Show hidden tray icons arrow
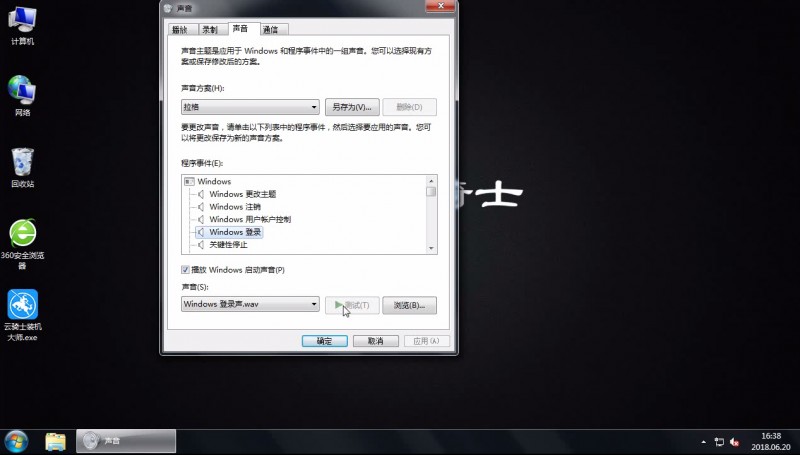This screenshot has height=455, width=800. (x=704, y=442)
